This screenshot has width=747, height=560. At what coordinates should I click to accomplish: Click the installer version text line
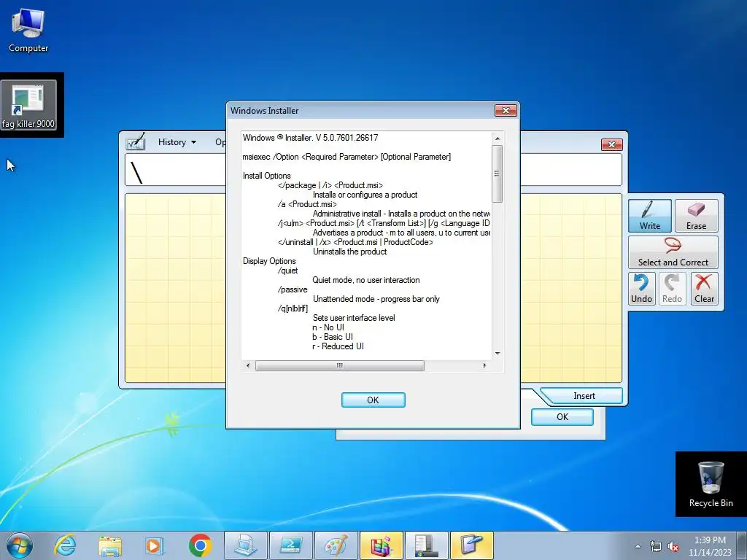(x=310, y=138)
